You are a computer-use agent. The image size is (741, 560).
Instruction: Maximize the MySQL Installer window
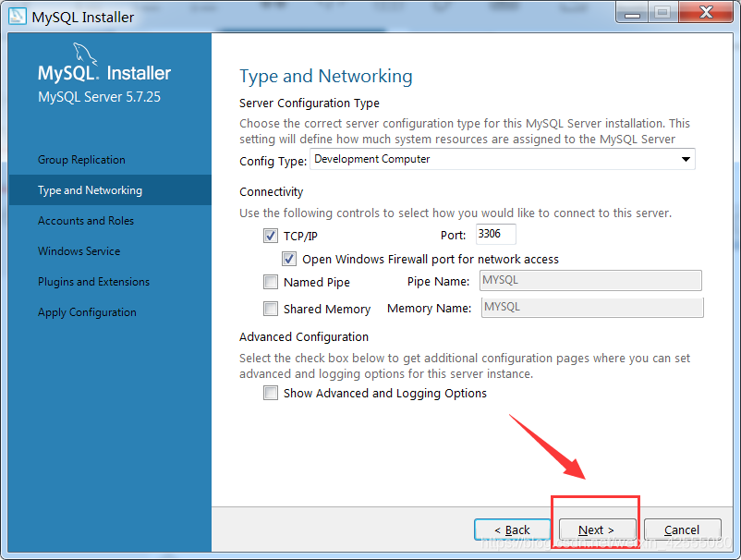[662, 13]
